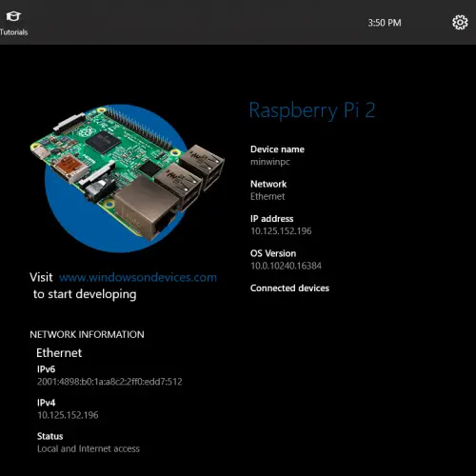
Task: Click the 3:50 PM clock
Action: click(x=385, y=23)
